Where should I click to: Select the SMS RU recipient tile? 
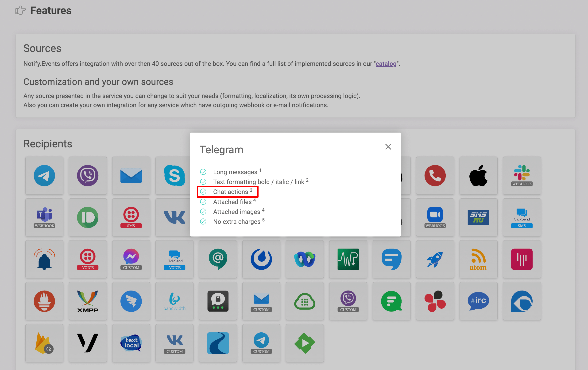point(478,217)
